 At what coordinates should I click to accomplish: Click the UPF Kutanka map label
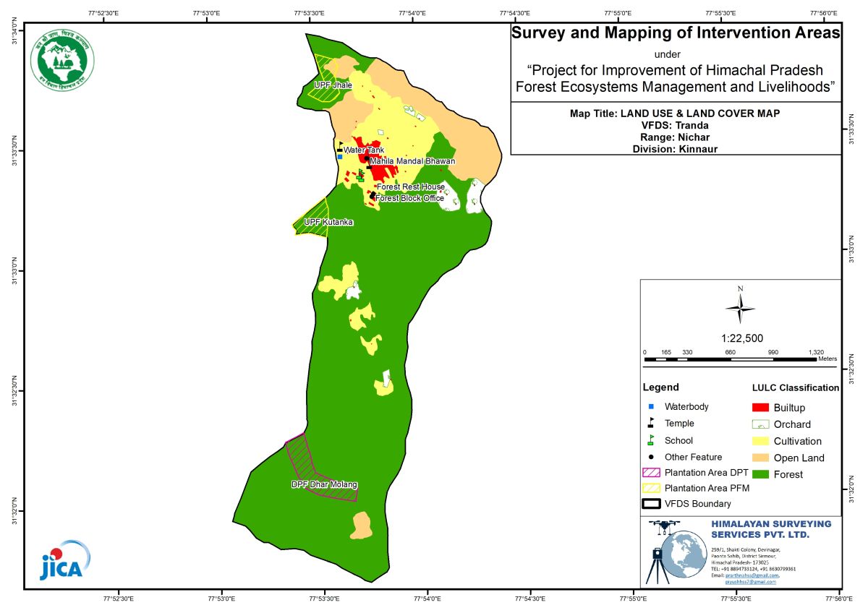pos(328,222)
